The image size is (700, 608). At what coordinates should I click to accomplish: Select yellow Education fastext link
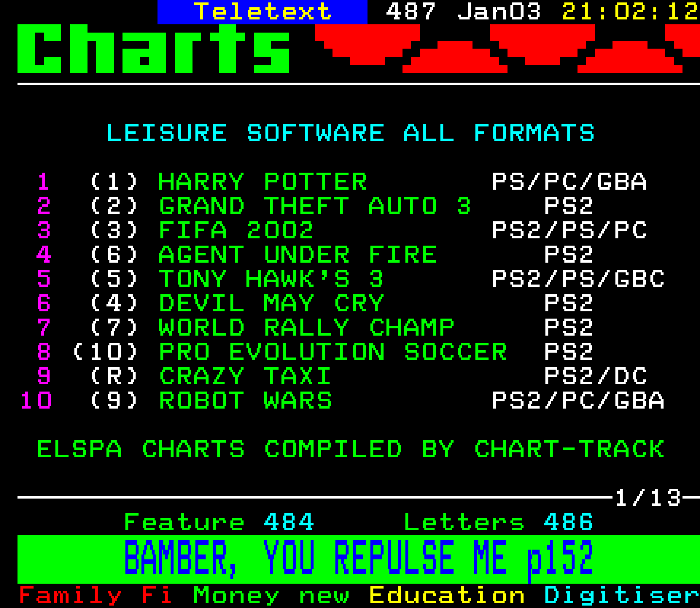(x=447, y=595)
